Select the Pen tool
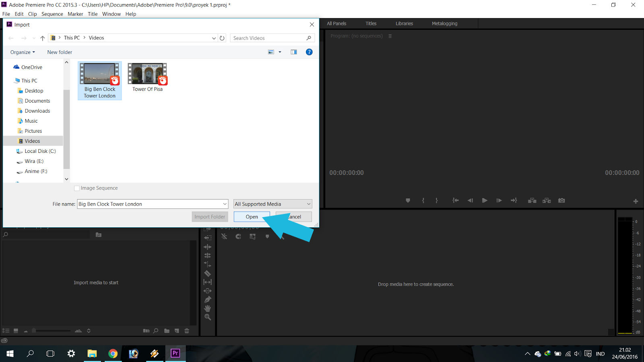Image resolution: width=644 pixels, height=362 pixels. click(x=208, y=300)
